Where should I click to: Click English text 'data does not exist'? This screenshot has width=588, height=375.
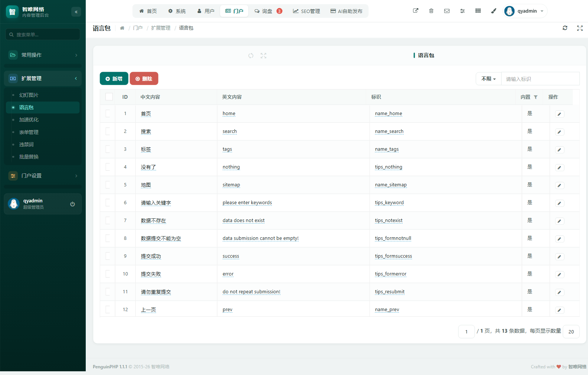point(244,221)
